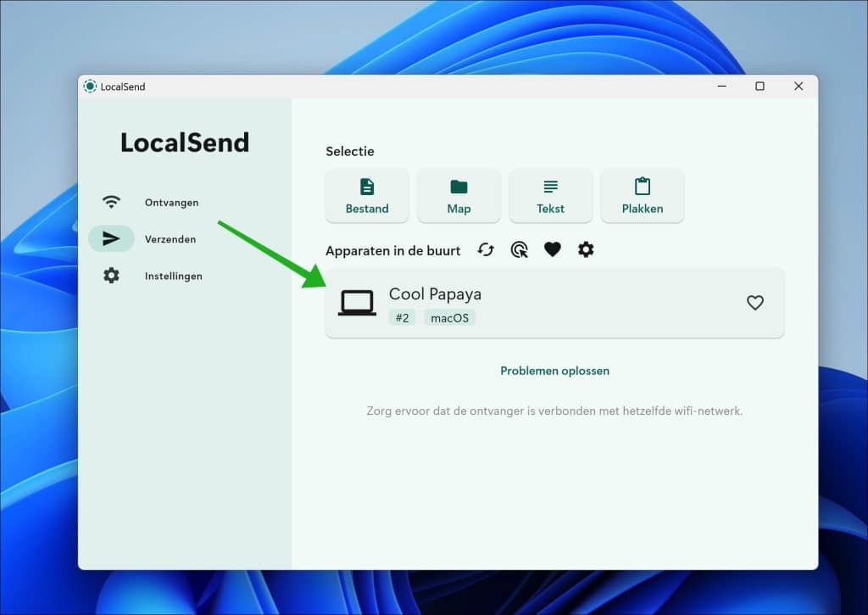Favorite Cool Papaya with the heart outline
This screenshot has height=615, width=868.
pyautogui.click(x=755, y=303)
